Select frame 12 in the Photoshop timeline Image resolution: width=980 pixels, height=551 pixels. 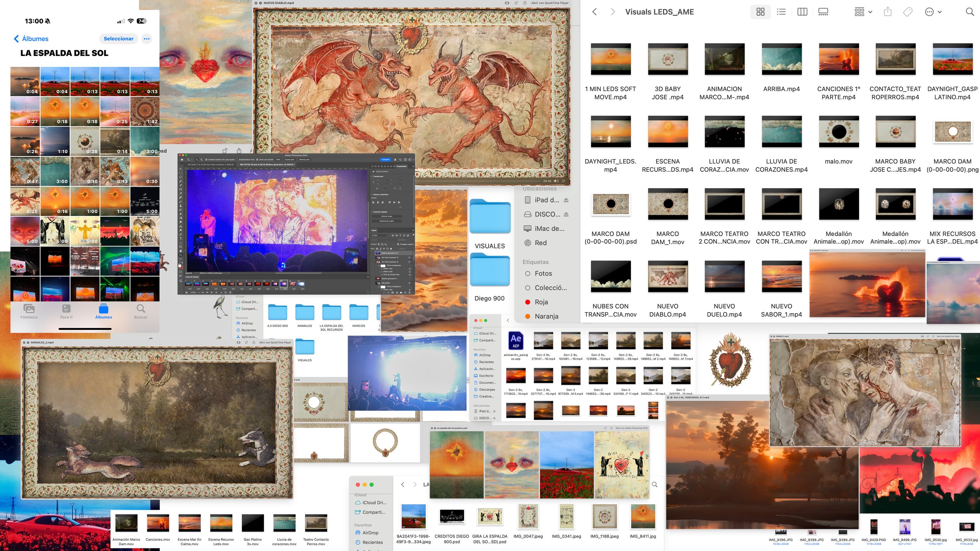point(284,284)
